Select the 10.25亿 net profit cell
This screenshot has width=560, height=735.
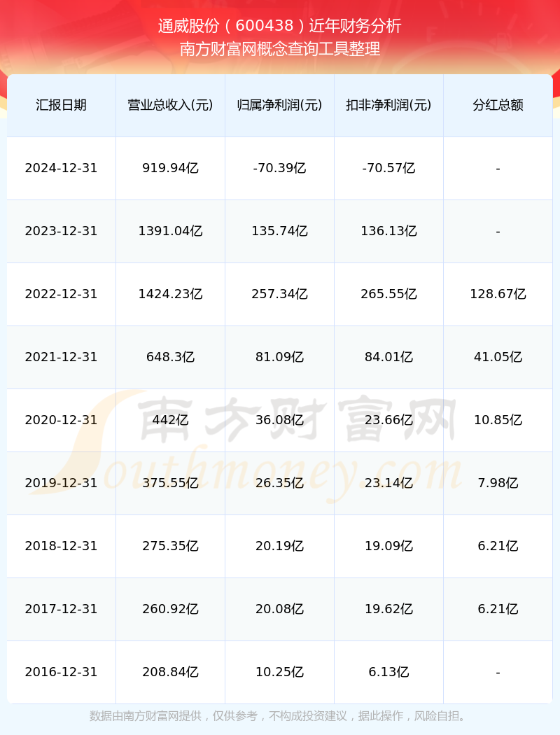point(280,673)
